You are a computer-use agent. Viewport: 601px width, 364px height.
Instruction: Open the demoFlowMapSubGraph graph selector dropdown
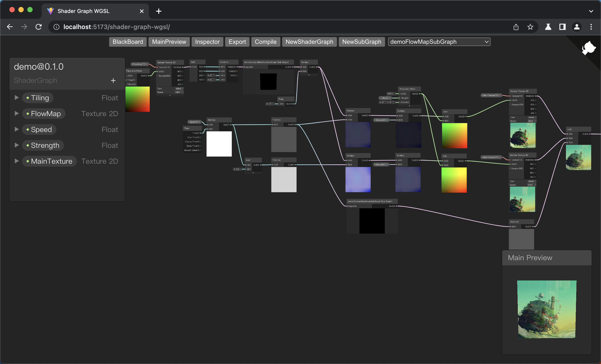(x=439, y=42)
